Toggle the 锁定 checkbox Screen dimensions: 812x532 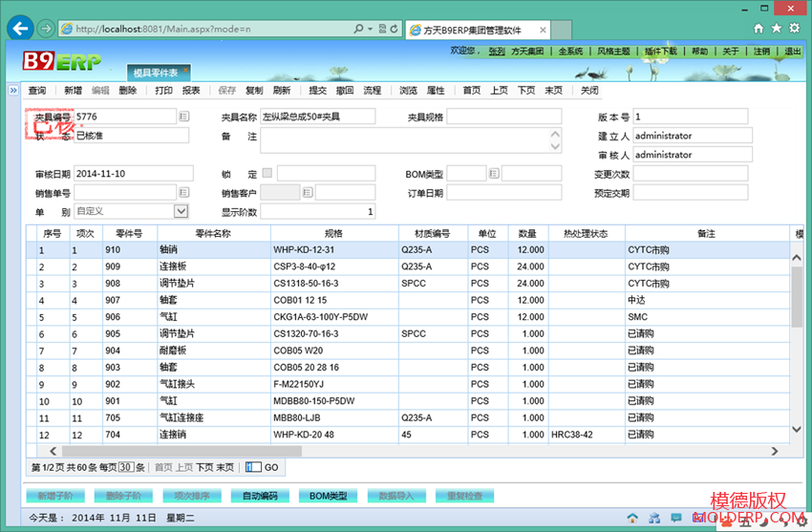point(267,173)
